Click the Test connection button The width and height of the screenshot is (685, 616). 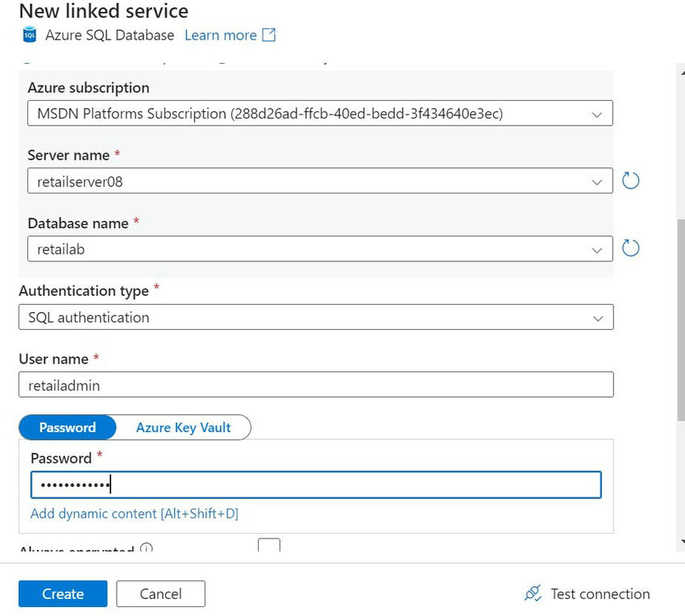(600, 594)
